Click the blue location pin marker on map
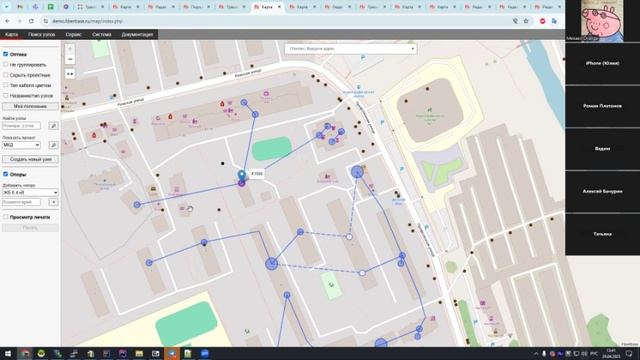This screenshot has height=360, width=640. point(242,176)
